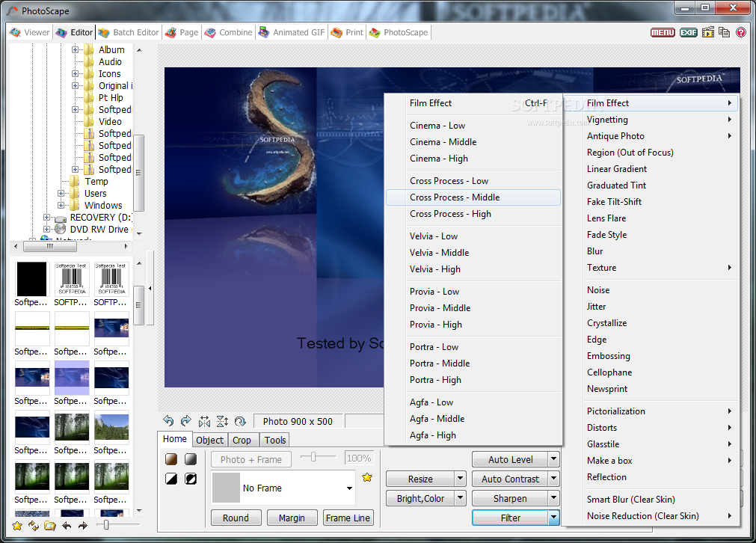Viewport: 756px width, 543px height.
Task: Click the Resize button
Action: point(420,479)
